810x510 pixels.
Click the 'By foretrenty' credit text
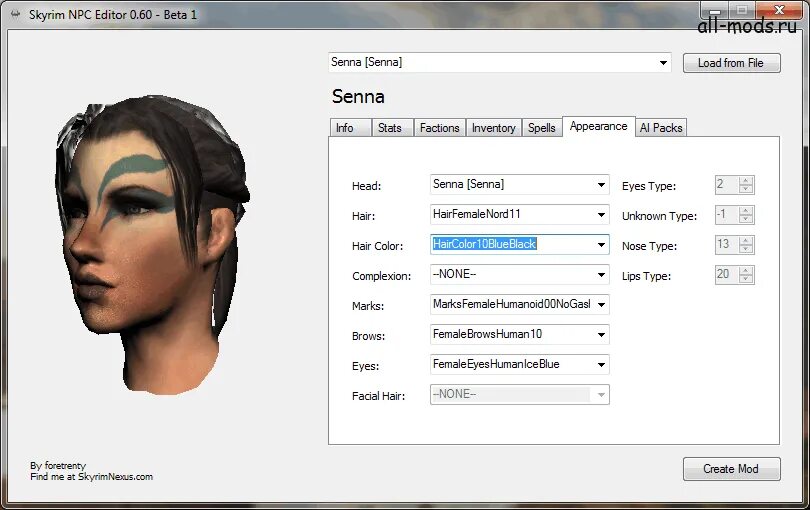[58, 466]
